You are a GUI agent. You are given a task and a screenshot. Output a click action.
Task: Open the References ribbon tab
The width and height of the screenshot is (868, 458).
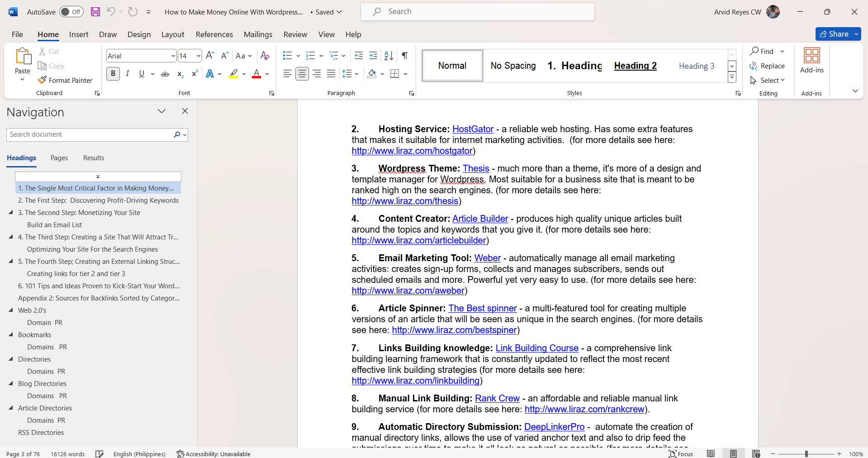tap(214, 34)
